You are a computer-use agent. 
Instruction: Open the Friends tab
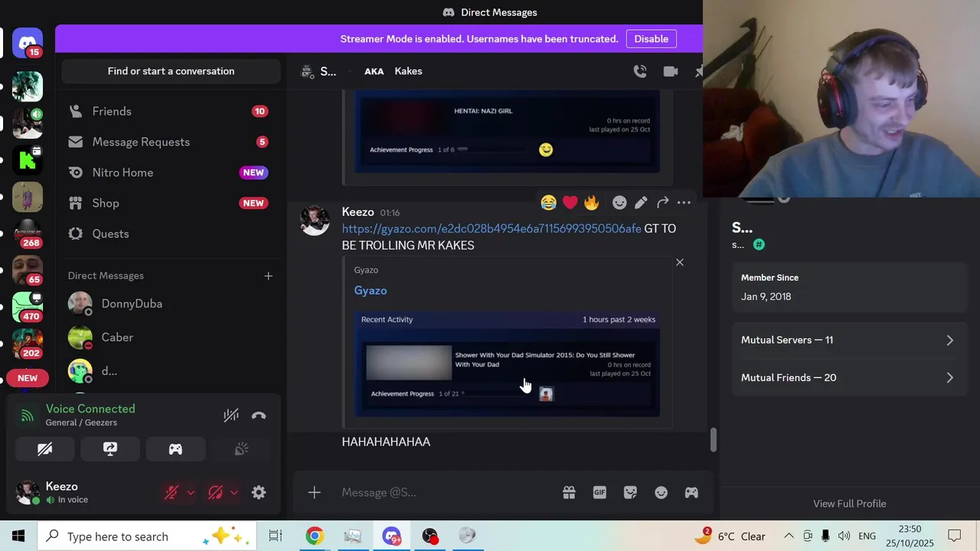171,112
